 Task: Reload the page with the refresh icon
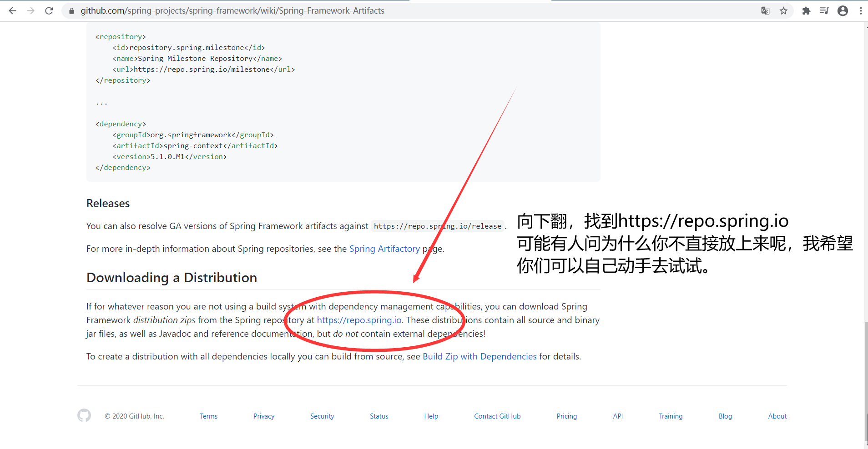pyautogui.click(x=49, y=10)
